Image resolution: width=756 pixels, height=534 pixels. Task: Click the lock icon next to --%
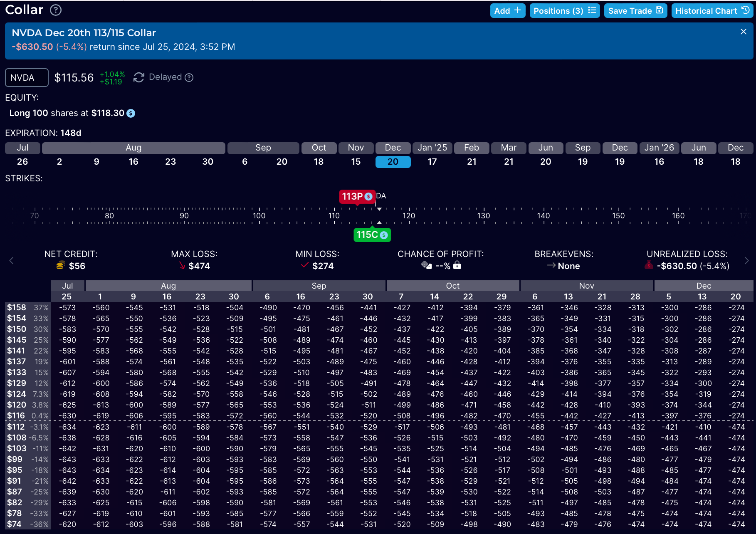[457, 265]
